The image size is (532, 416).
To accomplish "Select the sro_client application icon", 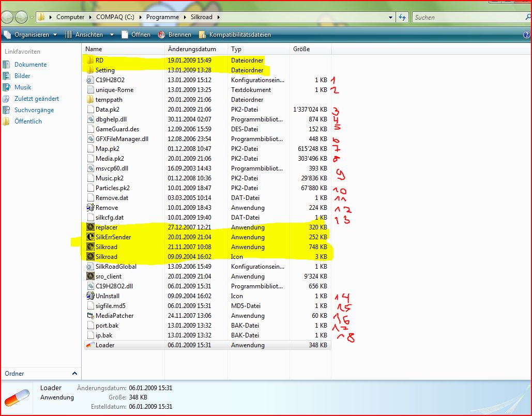I will tap(90, 276).
